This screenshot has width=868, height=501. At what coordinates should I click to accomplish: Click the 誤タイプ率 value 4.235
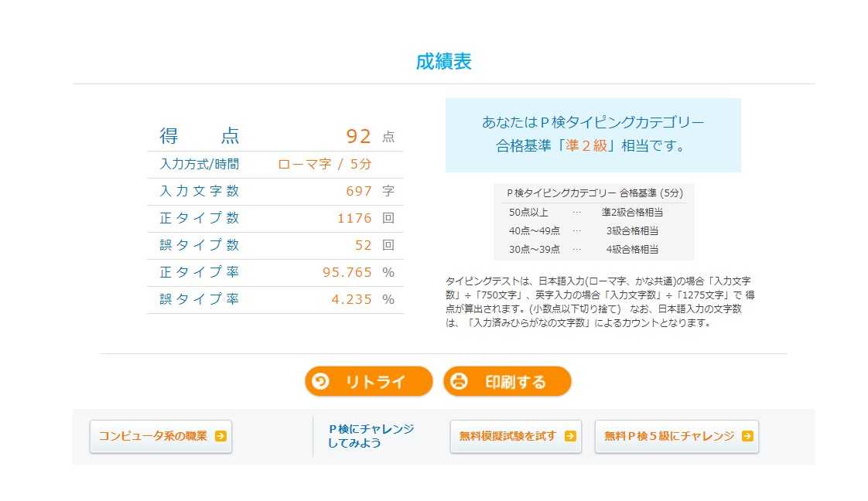(x=351, y=300)
